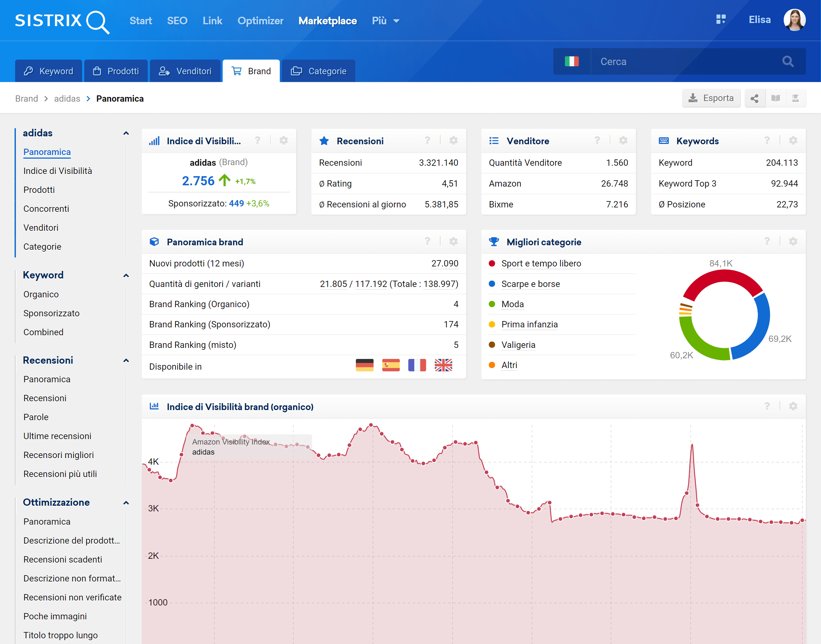Open help for the visibility chart box
This screenshot has width=821, height=644.
[767, 406]
